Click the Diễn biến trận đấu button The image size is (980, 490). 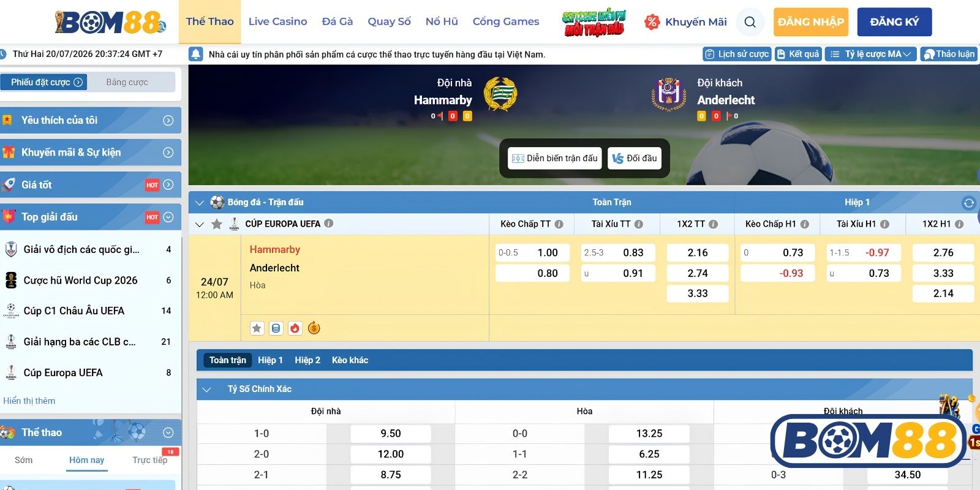(x=554, y=158)
